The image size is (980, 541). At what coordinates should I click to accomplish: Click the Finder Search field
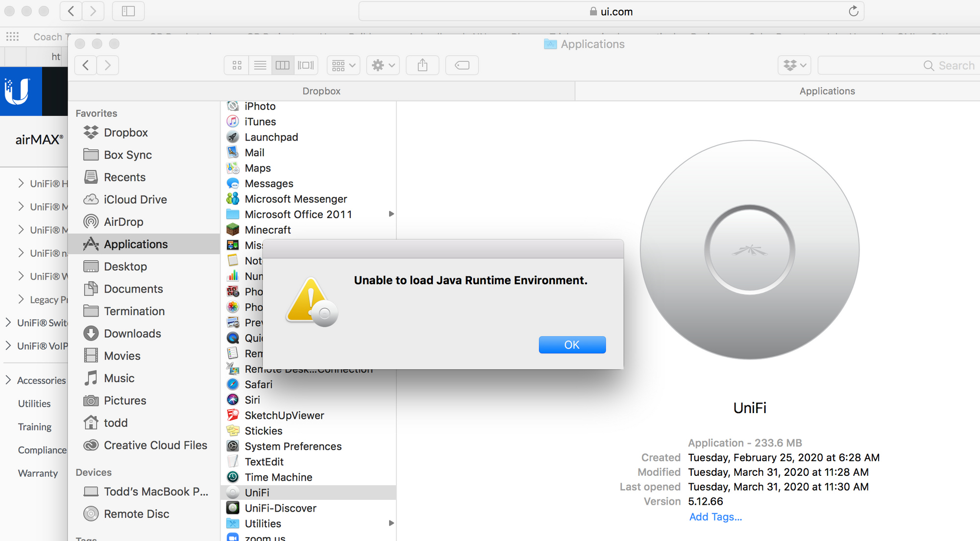(897, 66)
